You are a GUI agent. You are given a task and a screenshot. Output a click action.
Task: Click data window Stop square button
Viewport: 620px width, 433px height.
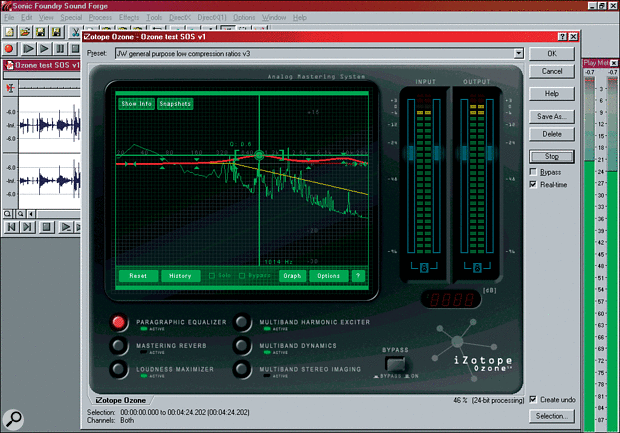[46, 227]
